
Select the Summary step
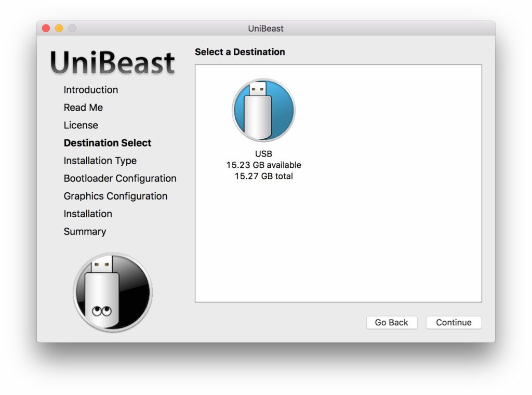(85, 231)
